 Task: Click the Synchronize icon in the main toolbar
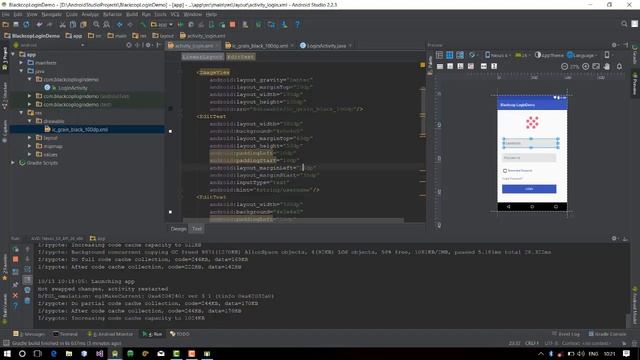click(x=26, y=24)
